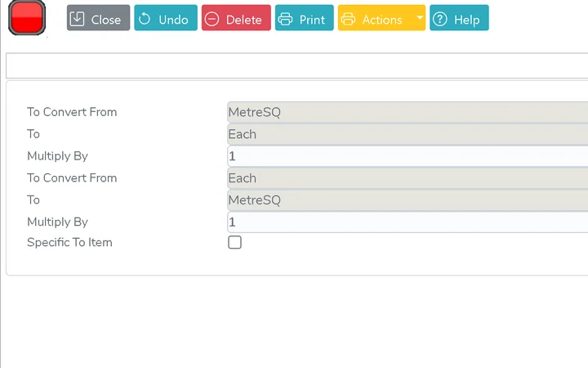The width and height of the screenshot is (588, 368).
Task: Enable the Specific To Item checkbox
Action: point(234,242)
